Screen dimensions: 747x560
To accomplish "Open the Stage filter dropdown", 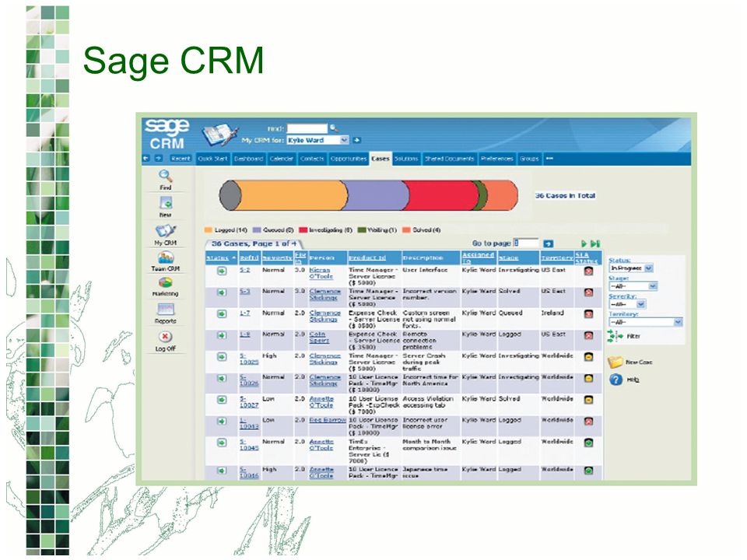I will (633, 286).
